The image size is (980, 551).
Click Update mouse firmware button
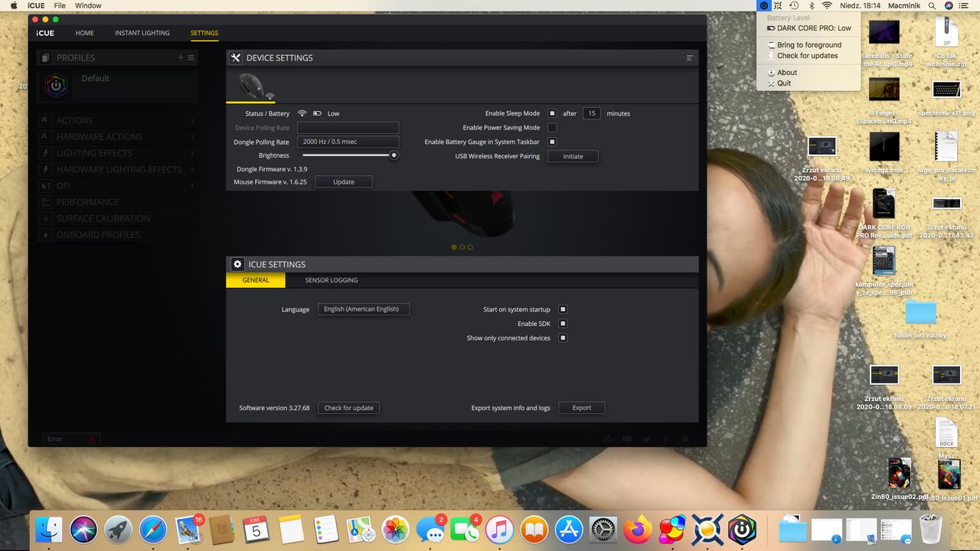(x=344, y=182)
